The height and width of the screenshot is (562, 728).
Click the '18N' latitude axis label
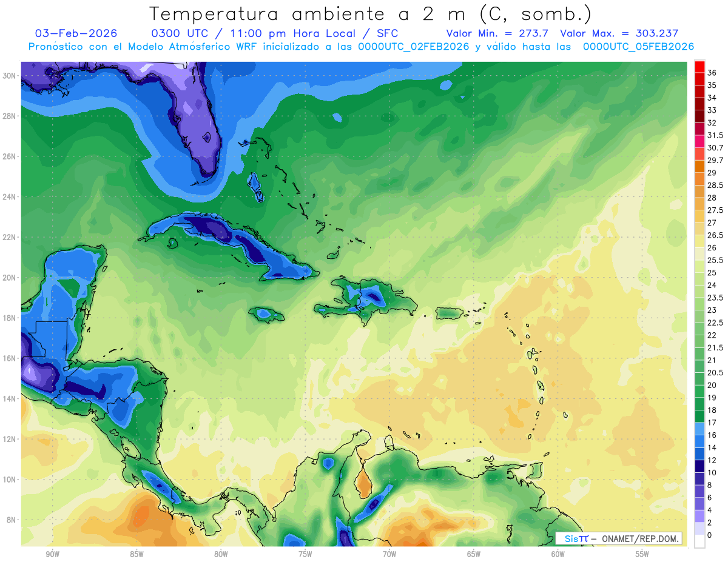10,318
